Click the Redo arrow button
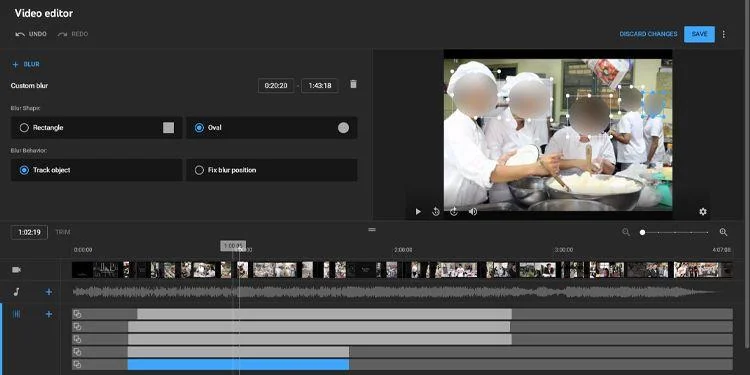The height and width of the screenshot is (375, 750). coord(73,34)
